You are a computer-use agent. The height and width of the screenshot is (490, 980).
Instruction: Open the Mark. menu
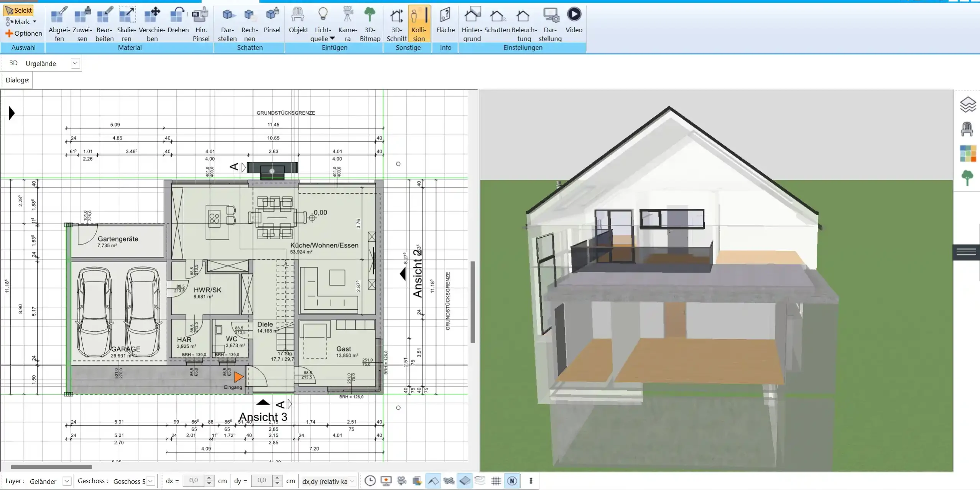click(21, 21)
